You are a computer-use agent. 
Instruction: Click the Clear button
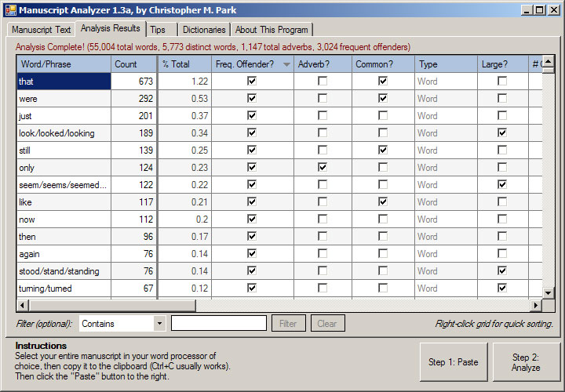327,323
